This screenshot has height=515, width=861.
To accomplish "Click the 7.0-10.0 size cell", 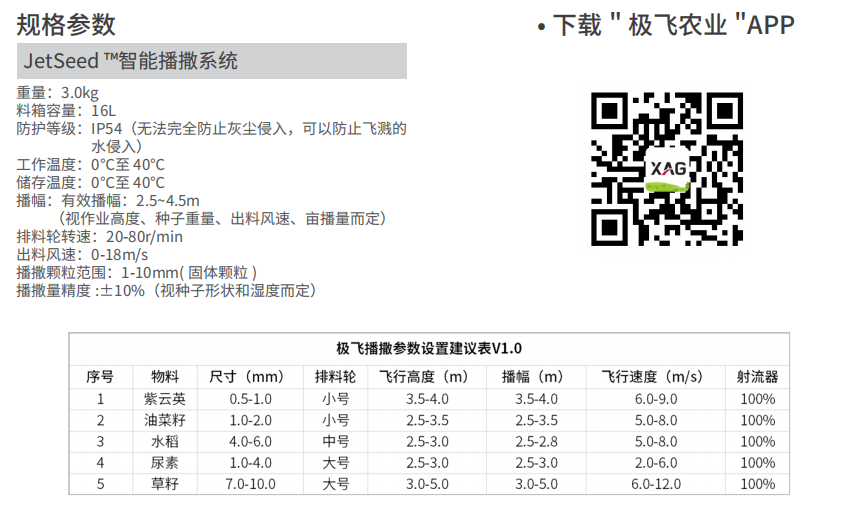I will coord(250,484).
